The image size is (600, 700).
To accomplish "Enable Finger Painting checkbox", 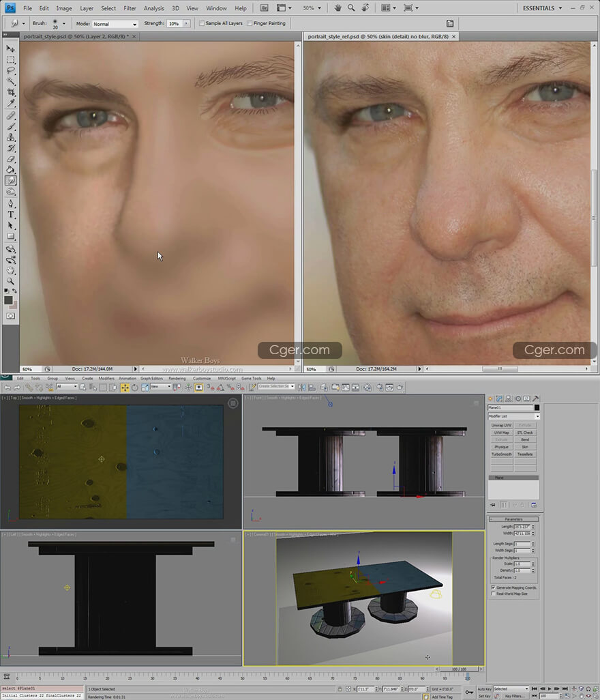I will pos(250,23).
